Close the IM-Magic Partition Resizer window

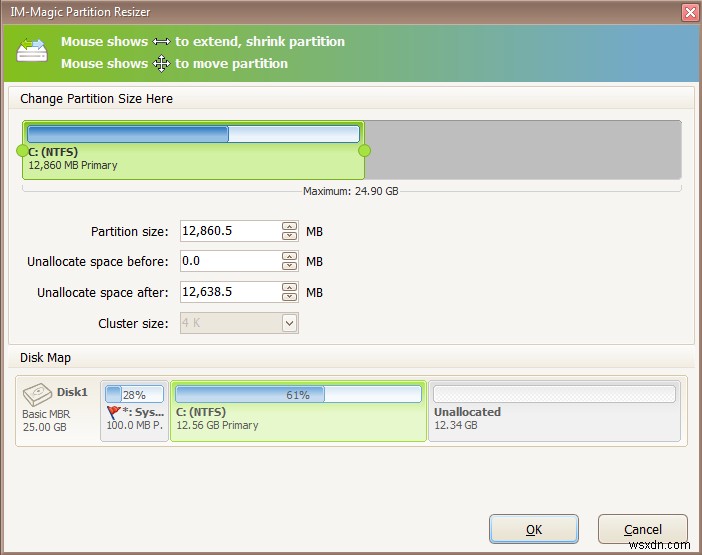click(690, 12)
